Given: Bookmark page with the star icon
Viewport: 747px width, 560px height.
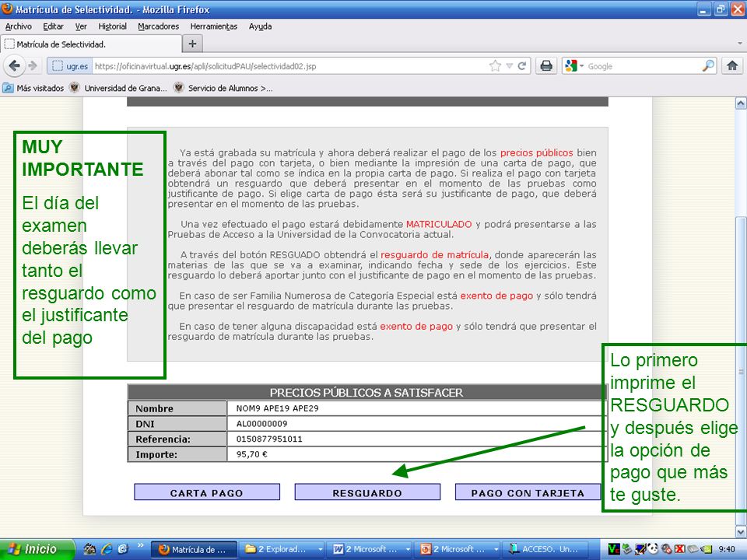Looking at the screenshot, I should point(495,65).
